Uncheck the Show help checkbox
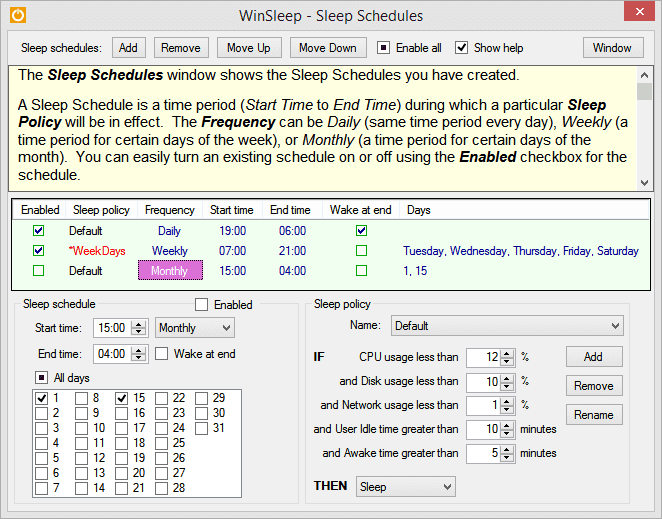Image resolution: width=662 pixels, height=519 pixels. pyautogui.click(x=461, y=48)
